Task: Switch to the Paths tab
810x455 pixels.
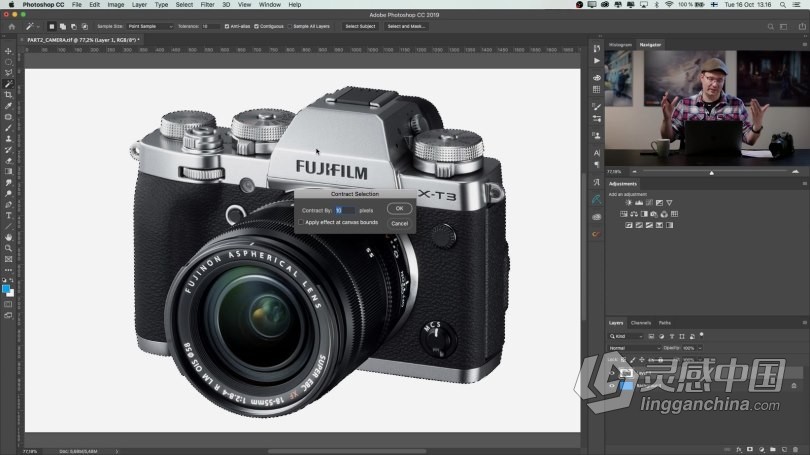Action: pyautogui.click(x=665, y=323)
